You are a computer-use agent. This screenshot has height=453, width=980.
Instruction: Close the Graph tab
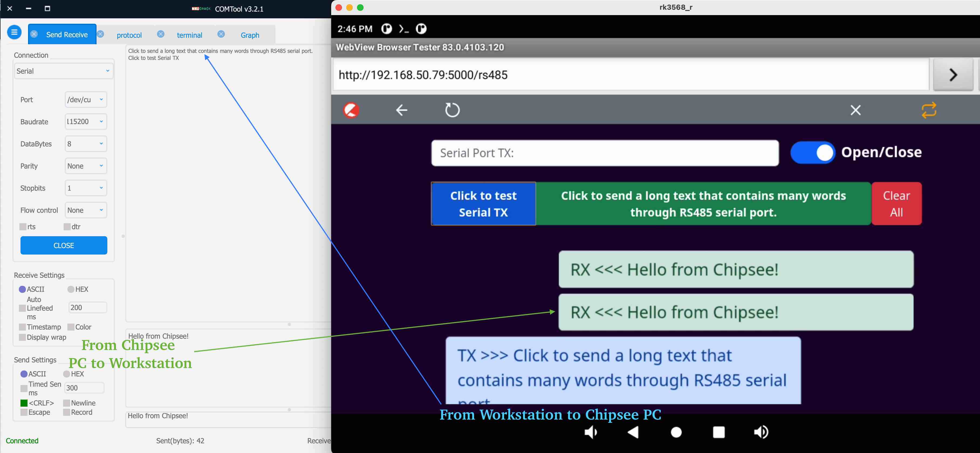(221, 34)
